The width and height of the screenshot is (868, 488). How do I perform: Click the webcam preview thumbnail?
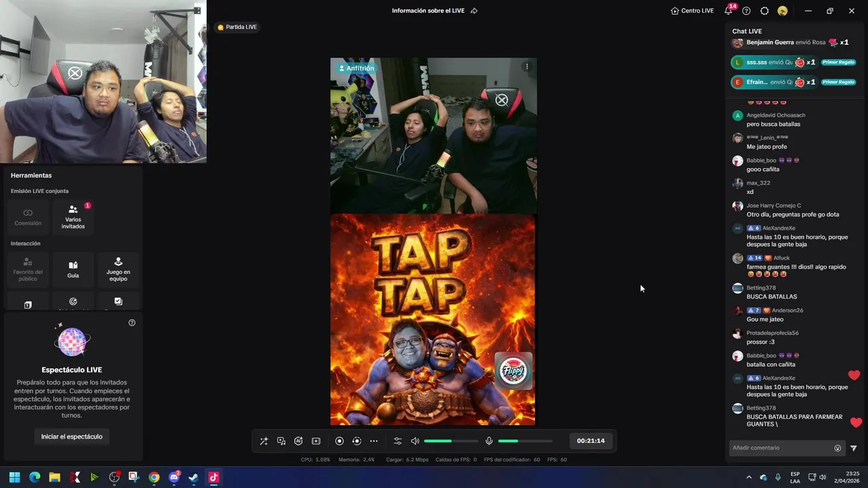(103, 82)
